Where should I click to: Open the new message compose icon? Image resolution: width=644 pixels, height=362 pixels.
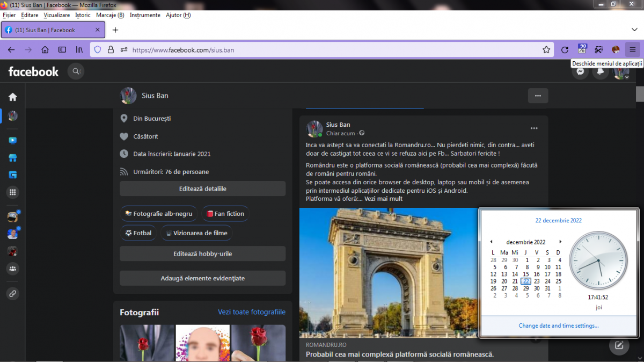[x=619, y=345]
